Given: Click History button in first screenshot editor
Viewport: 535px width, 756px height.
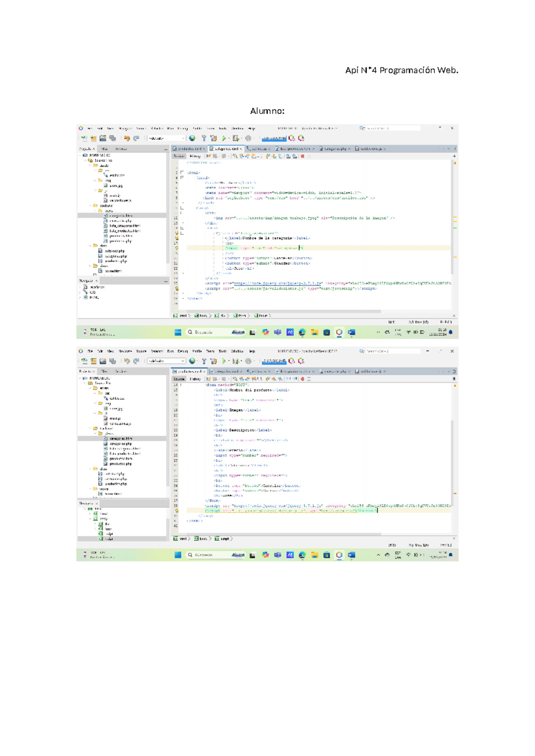Looking at the screenshot, I should pyautogui.click(x=195, y=156).
